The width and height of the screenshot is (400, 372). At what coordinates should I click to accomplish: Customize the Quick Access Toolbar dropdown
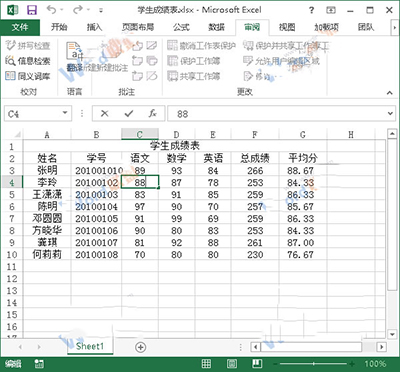tap(101, 10)
